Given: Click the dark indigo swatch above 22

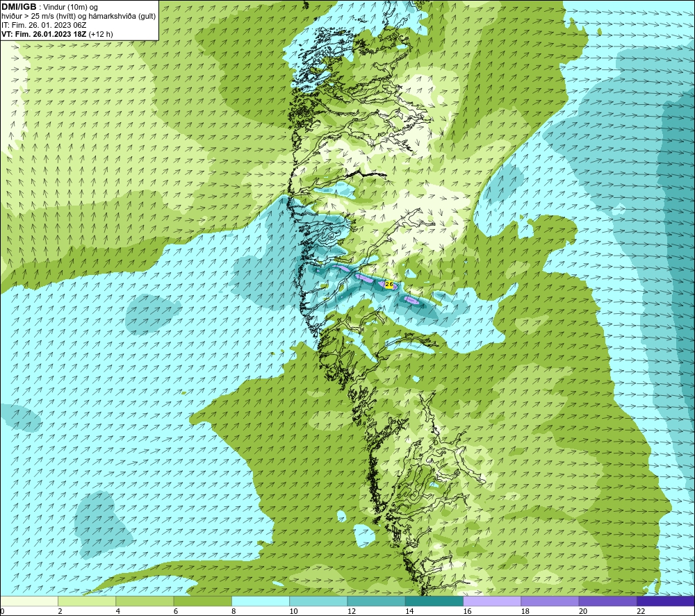Looking at the screenshot, I should [x=666, y=601].
